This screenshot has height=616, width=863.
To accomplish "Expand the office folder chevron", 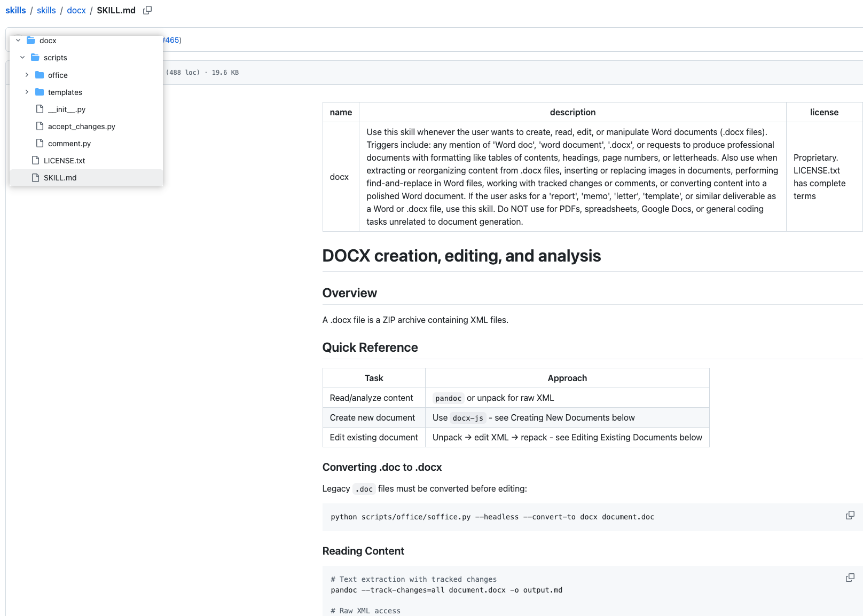I will pos(27,75).
